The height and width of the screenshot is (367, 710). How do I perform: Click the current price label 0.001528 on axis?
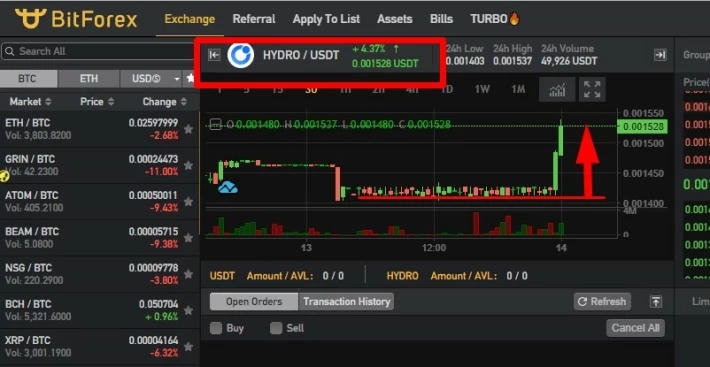(x=643, y=127)
